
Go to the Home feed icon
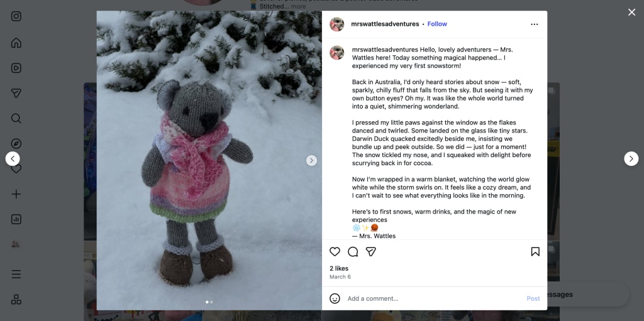coord(16,43)
